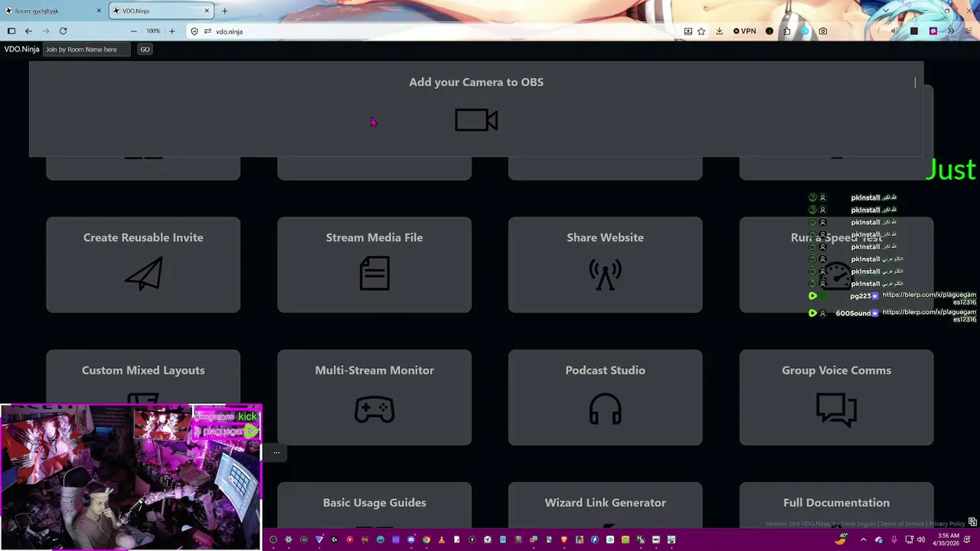Open Discord from the taskbar
This screenshot has width=980, height=551.
(411, 540)
